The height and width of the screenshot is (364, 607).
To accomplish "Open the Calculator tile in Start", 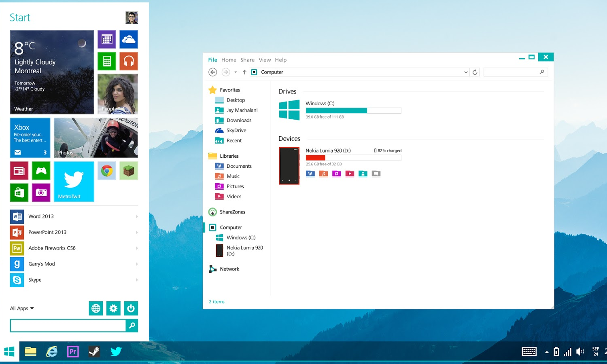I will [107, 61].
